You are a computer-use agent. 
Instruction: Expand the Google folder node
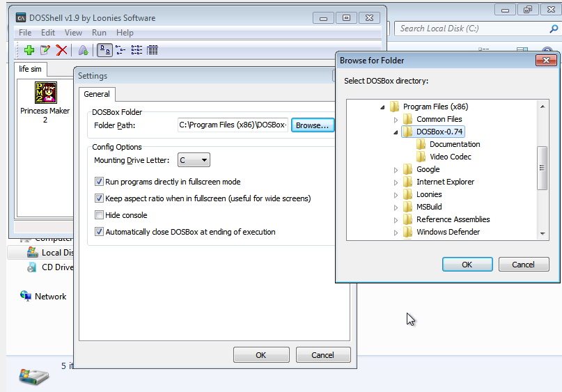[x=396, y=170]
